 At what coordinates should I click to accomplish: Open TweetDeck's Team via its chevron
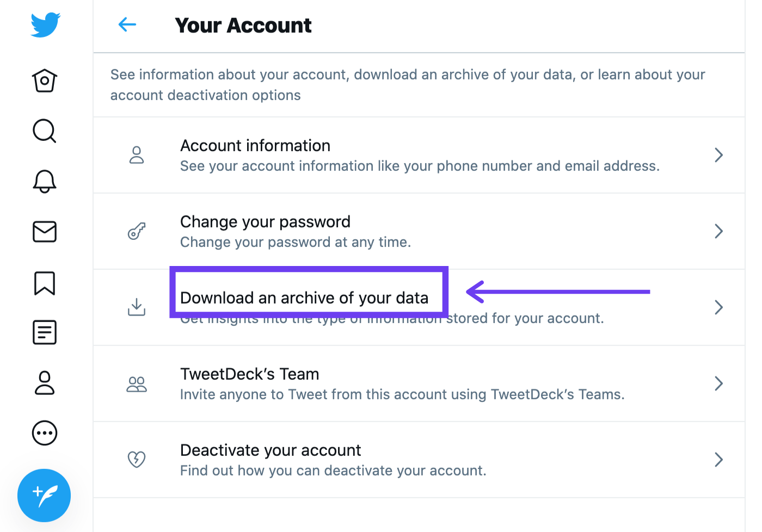[718, 383]
